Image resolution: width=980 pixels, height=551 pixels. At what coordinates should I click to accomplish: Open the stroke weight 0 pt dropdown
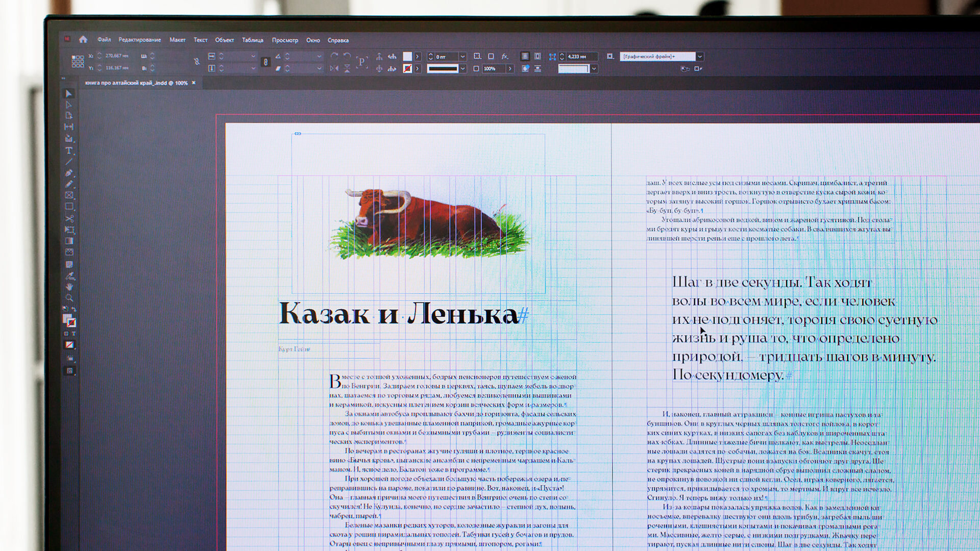tap(462, 57)
